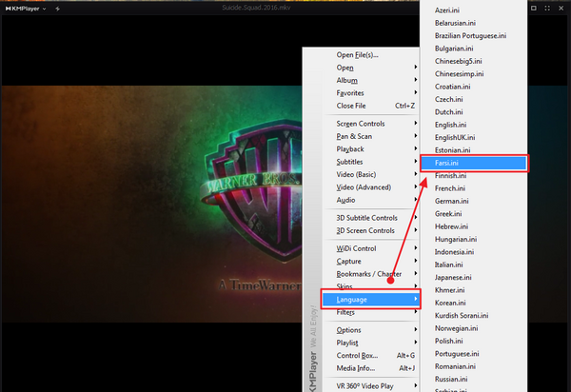Open the Video (Basic) submenu
Screen dimensions: 571x392
(x=371, y=175)
